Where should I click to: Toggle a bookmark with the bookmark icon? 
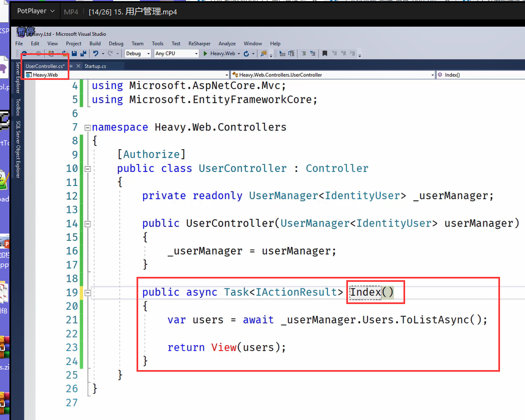[x=325, y=54]
